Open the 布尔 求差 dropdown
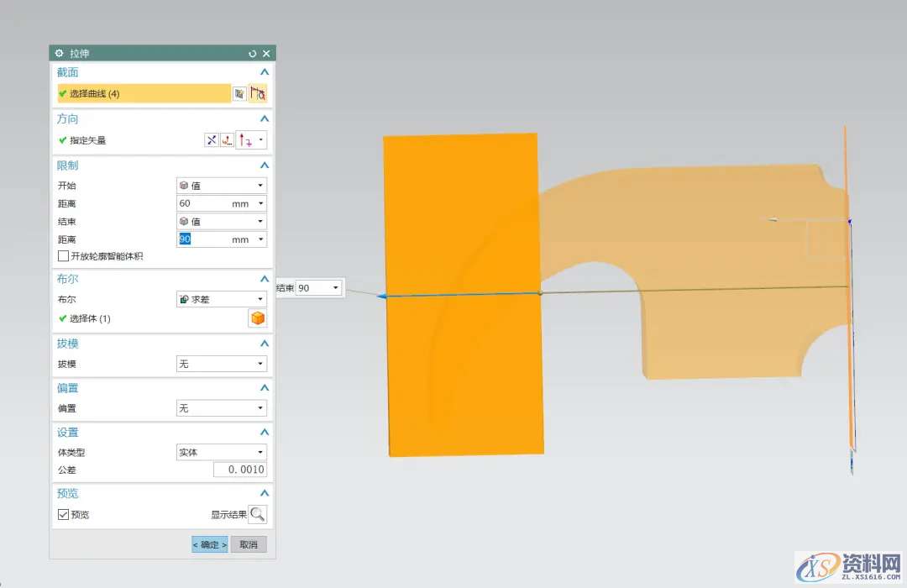The image size is (907, 588). (x=222, y=299)
